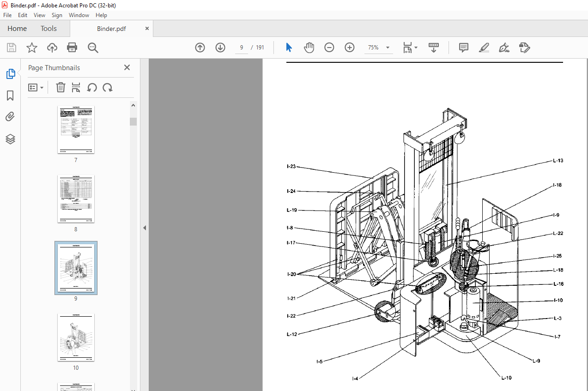This screenshot has height=391, width=588.
Task: Click the page number field showing 9
Action: click(x=242, y=48)
